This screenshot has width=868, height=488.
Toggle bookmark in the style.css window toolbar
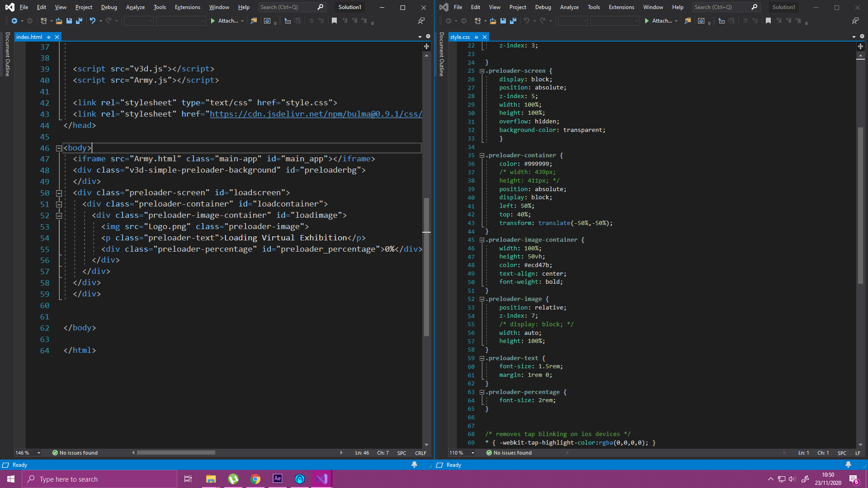coord(768,21)
